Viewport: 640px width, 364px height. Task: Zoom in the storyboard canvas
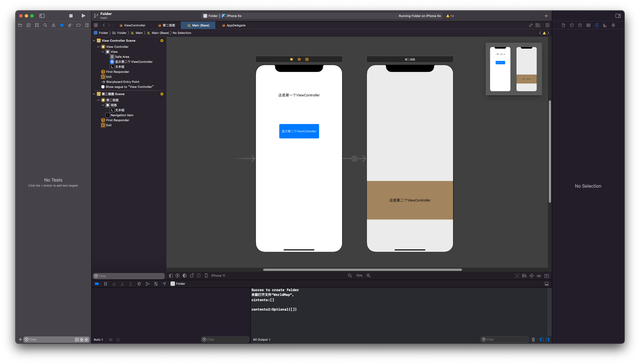click(369, 276)
